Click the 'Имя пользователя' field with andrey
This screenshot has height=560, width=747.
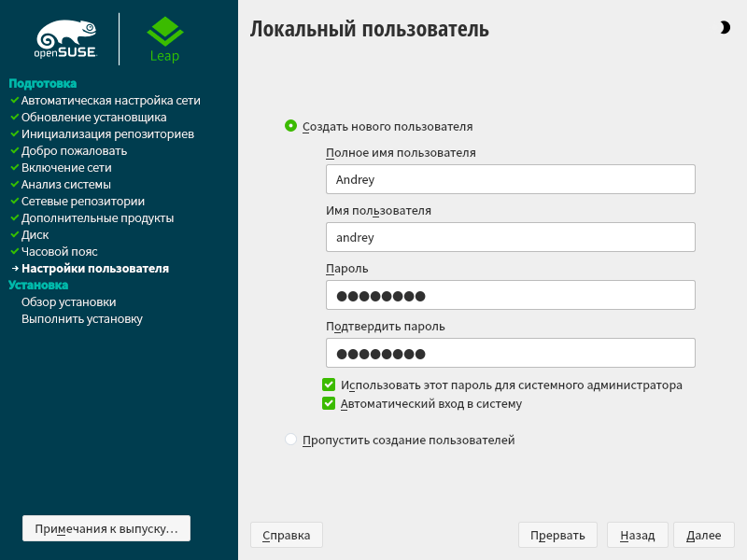[510, 237]
